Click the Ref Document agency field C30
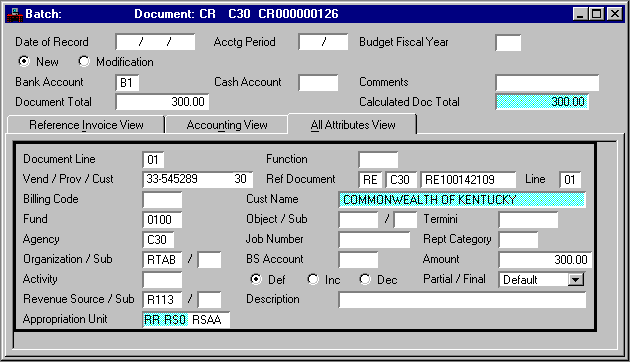Image resolution: width=630 pixels, height=362 pixels. [401, 180]
